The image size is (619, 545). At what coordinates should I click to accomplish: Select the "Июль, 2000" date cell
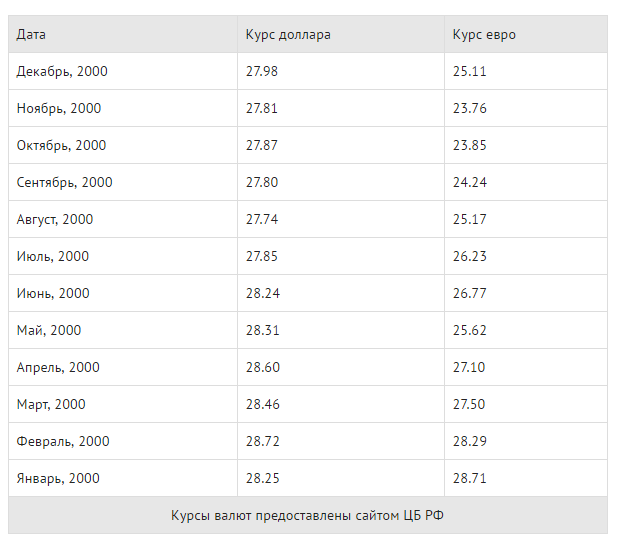pos(53,257)
